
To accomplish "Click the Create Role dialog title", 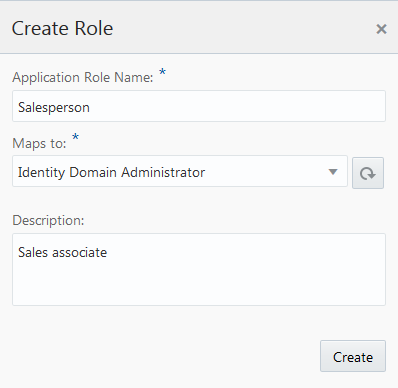I will (x=62, y=28).
